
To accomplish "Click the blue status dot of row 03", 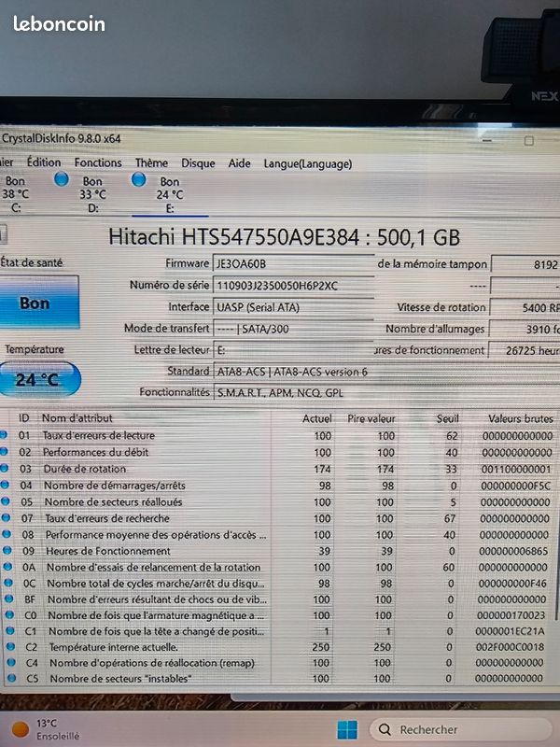I will tap(5, 469).
